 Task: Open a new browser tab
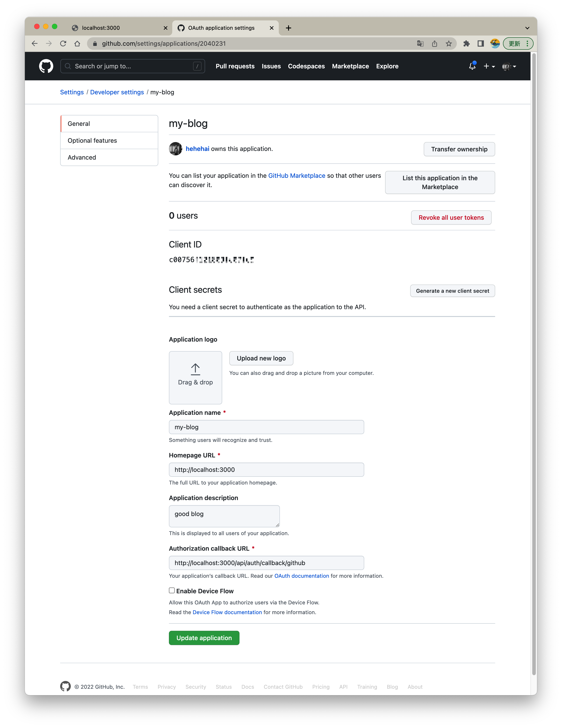[x=289, y=28]
